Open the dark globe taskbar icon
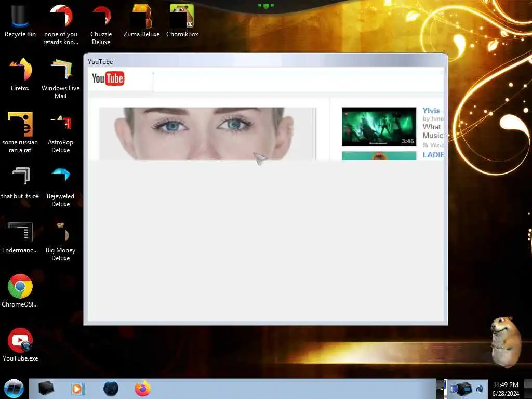 (x=111, y=389)
